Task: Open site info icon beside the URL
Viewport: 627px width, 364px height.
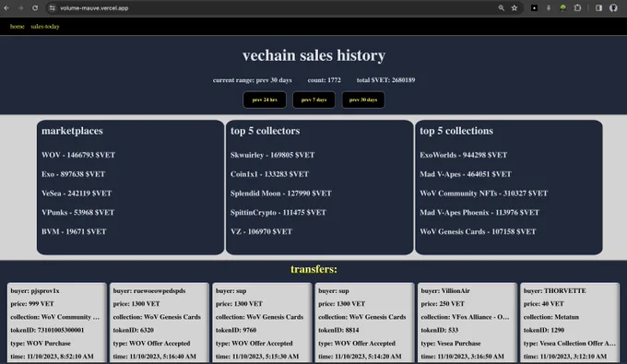Action: [53, 8]
